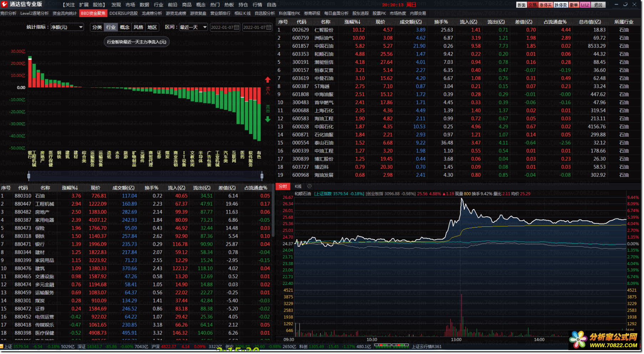The image size is (644, 354).
Task: Toggle the L1L2 data level button
Action: point(585,5)
